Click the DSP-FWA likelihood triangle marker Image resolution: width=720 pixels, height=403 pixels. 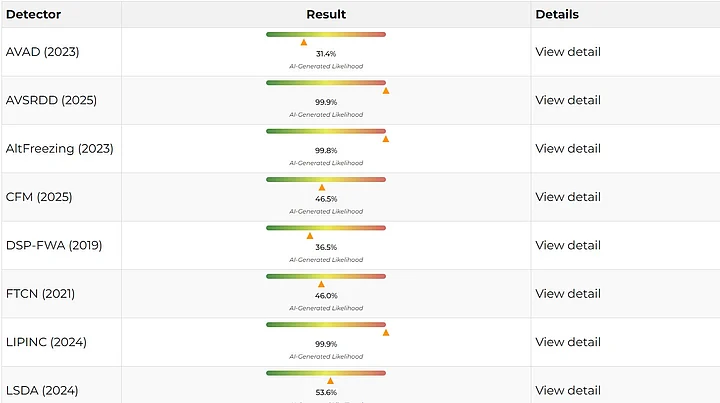coord(310,236)
